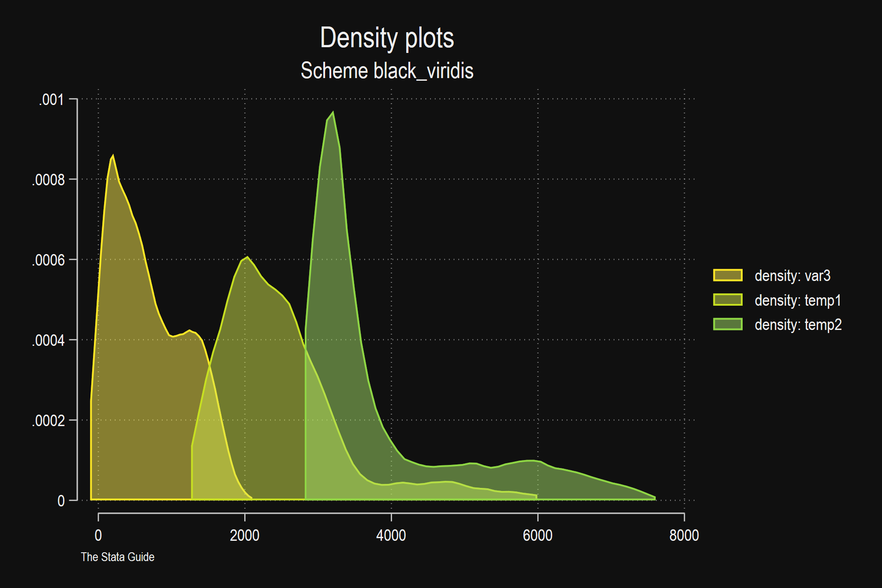882x588 pixels.
Task: Click the 'density: temp1' legend label
Action: click(x=798, y=300)
